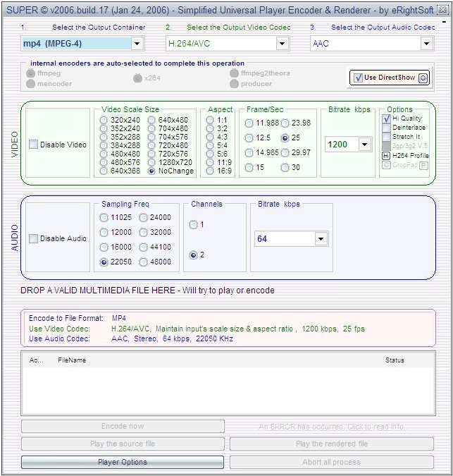
Task: Choose 16:9 aspect ratio
Action: pos(210,171)
